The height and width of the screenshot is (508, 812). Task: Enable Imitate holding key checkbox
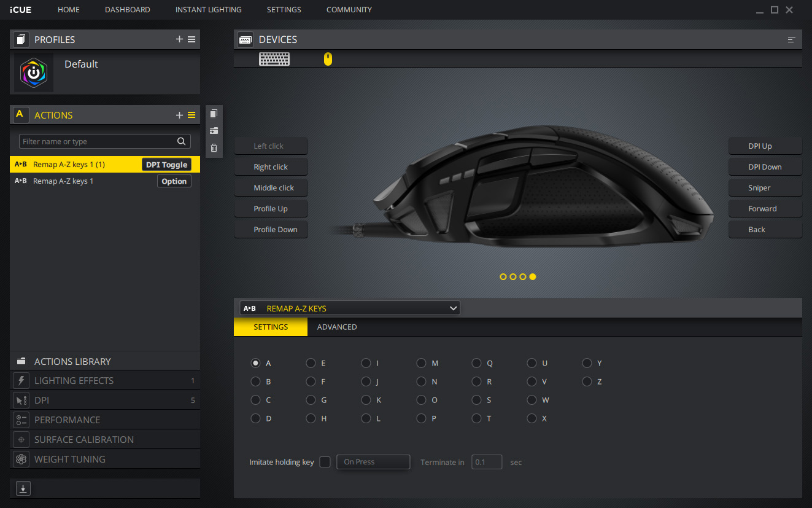pyautogui.click(x=325, y=462)
